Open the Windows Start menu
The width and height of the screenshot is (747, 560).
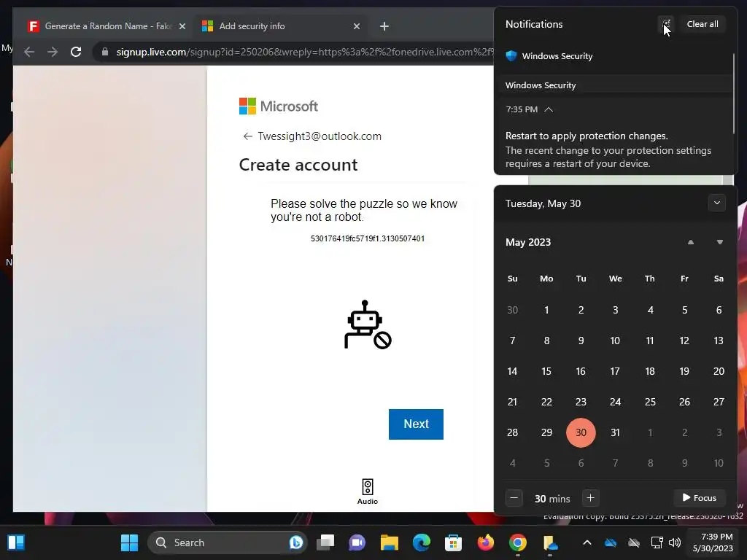point(129,542)
